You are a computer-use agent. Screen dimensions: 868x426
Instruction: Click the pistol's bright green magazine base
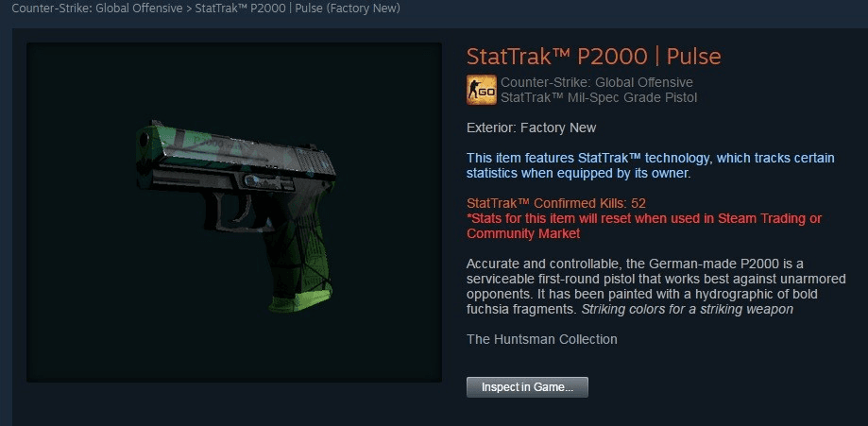(x=300, y=299)
